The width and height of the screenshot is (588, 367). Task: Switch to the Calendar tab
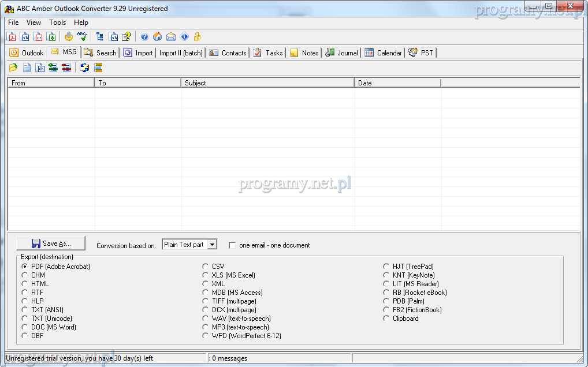(383, 53)
